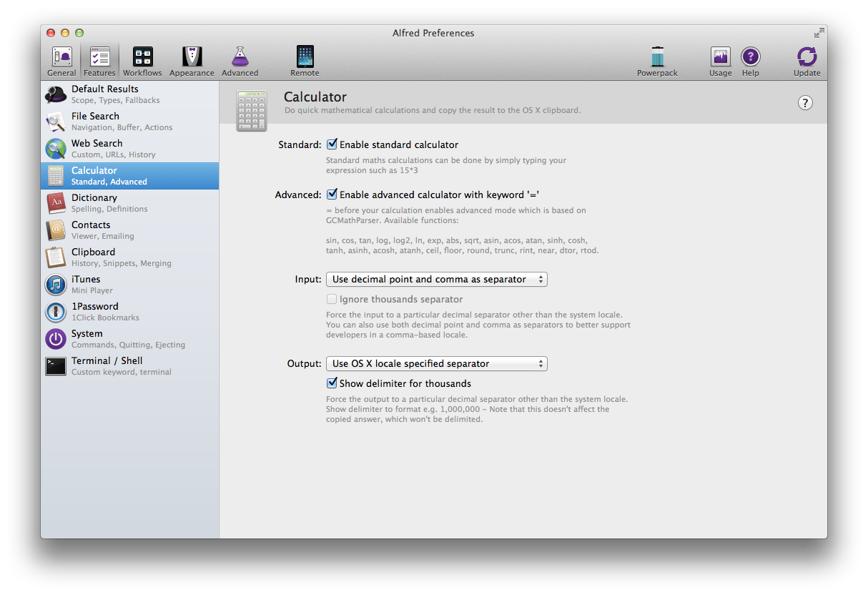Disable the Enable standard calculator checkbox

click(x=332, y=144)
